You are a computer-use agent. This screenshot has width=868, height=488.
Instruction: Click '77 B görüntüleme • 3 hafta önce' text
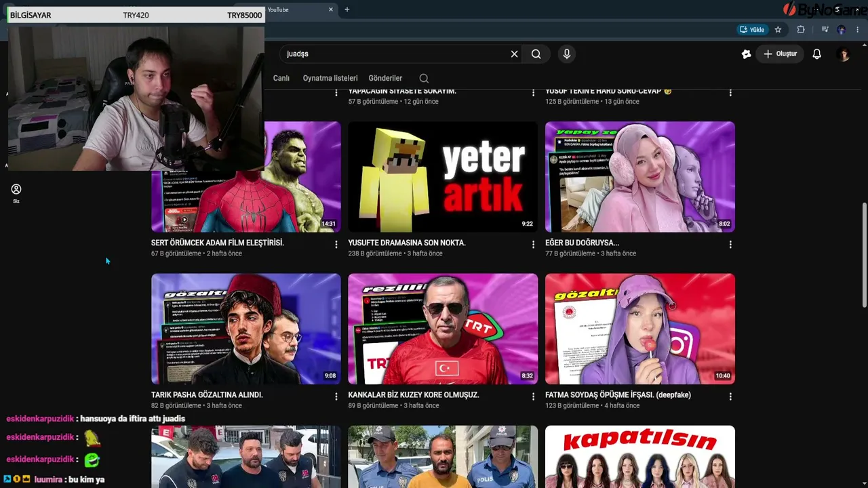click(x=591, y=253)
